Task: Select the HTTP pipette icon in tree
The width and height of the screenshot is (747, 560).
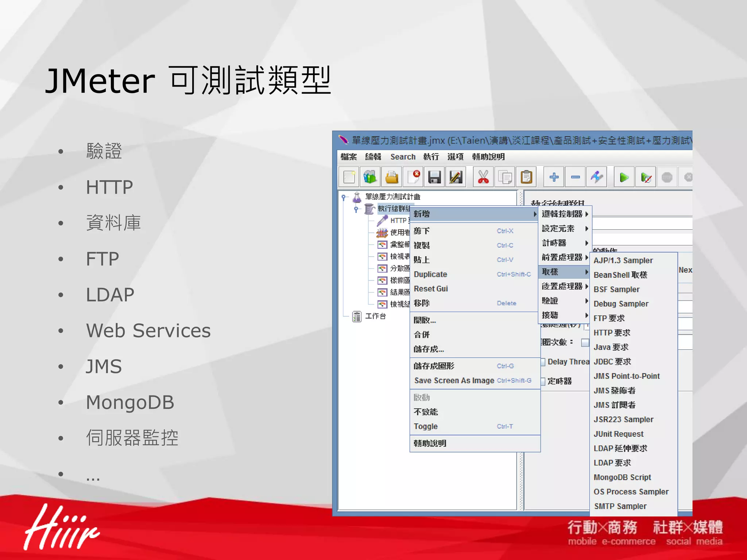Action: pyautogui.click(x=382, y=221)
